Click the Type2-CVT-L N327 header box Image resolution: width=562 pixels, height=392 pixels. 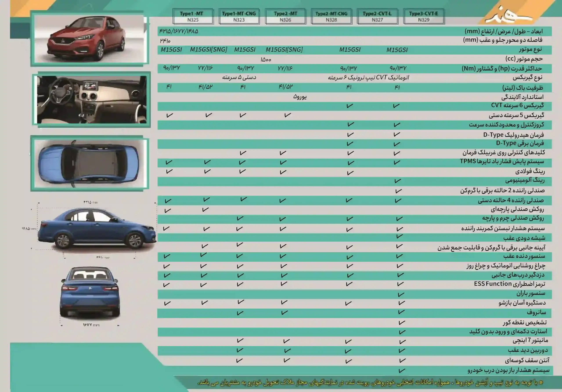(x=377, y=16)
